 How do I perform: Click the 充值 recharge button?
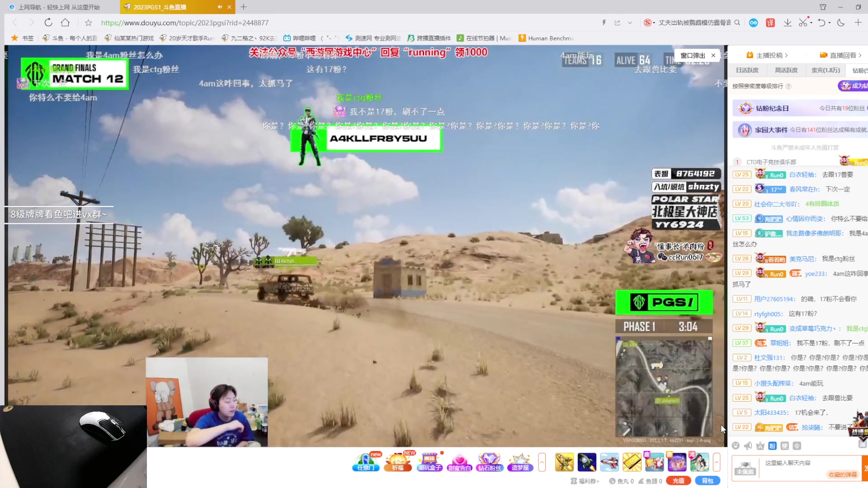[x=678, y=481]
